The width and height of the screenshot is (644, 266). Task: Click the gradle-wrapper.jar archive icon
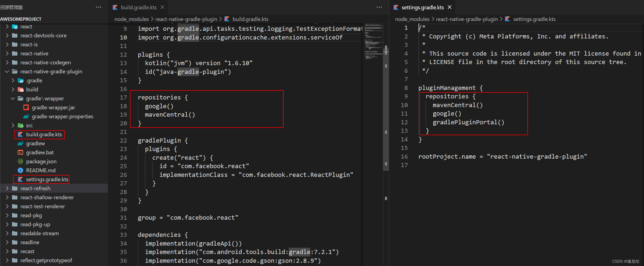26,107
